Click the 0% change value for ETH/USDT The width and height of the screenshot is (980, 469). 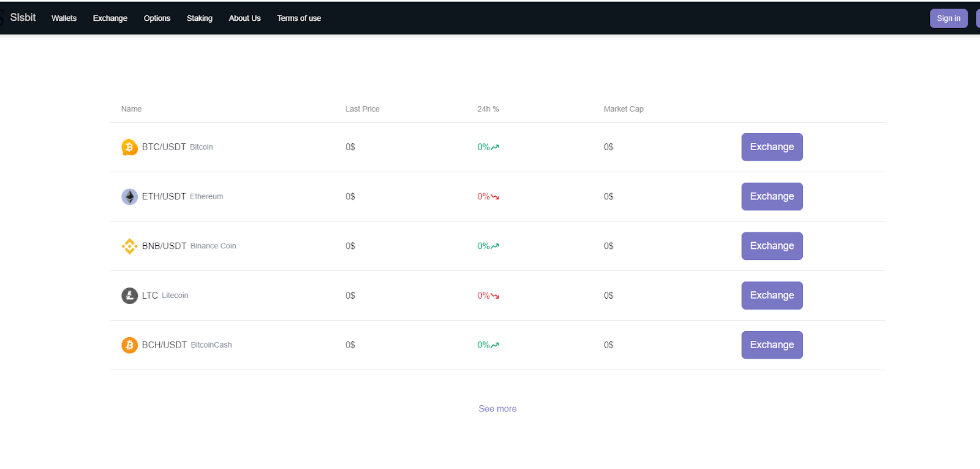coord(484,197)
